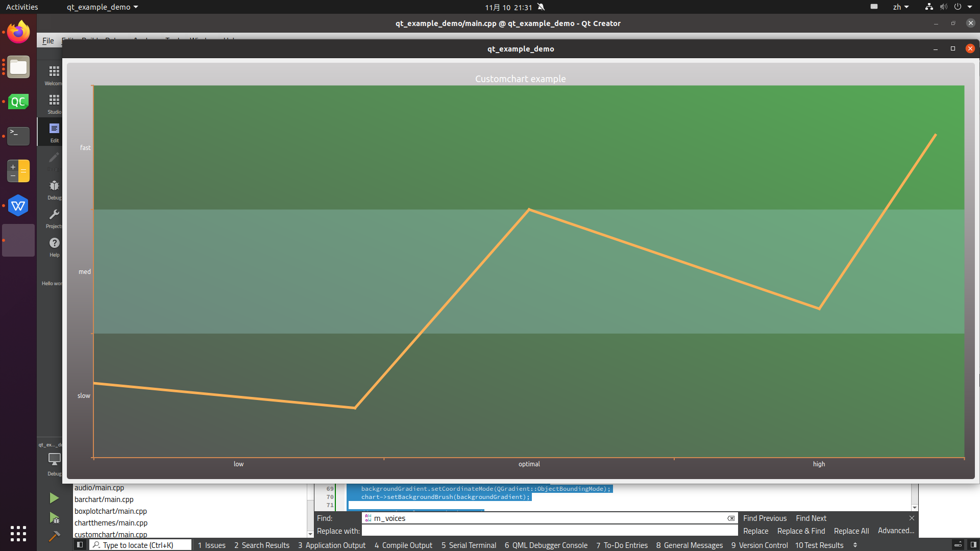Image resolution: width=980 pixels, height=551 pixels.
Task: Click the Type to locate input field
Action: click(x=140, y=545)
